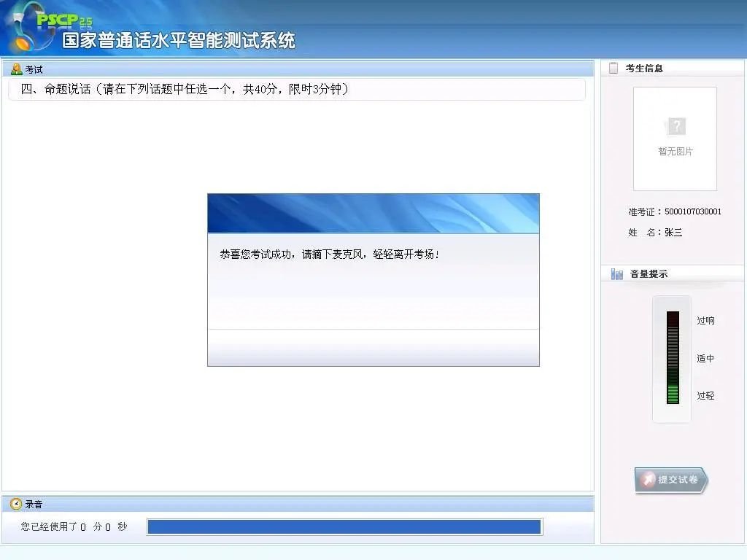Click the blue banner of the dialog

point(373,213)
